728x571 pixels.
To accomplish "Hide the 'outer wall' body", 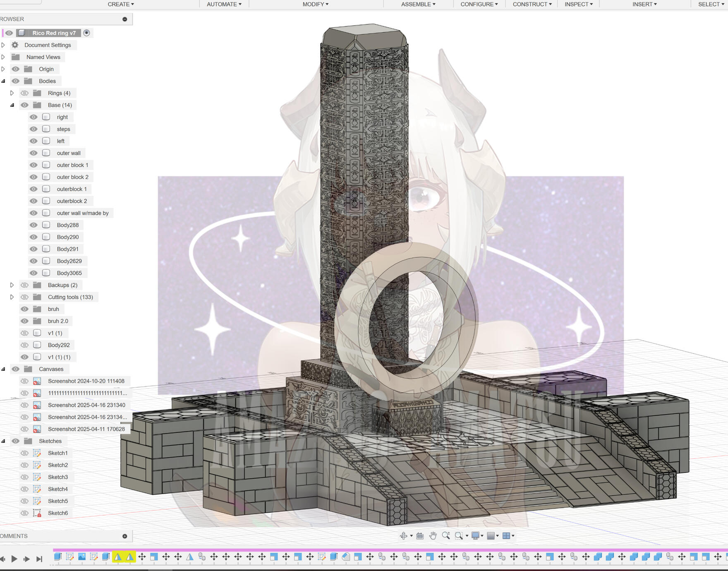I will [x=34, y=153].
